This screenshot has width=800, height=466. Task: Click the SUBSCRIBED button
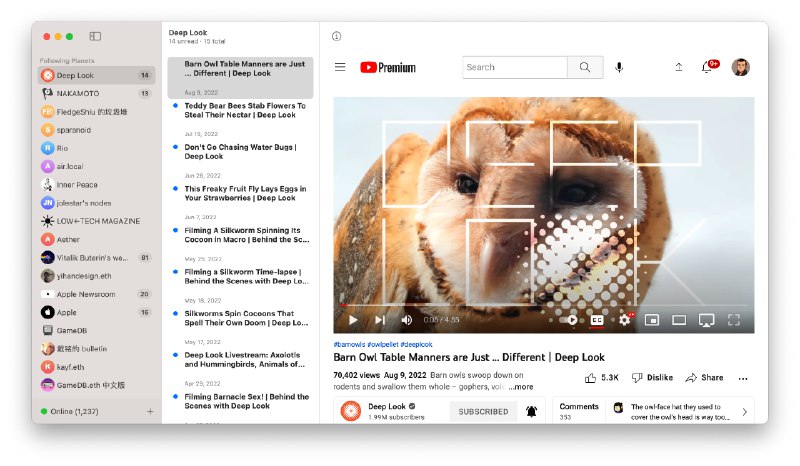click(481, 411)
